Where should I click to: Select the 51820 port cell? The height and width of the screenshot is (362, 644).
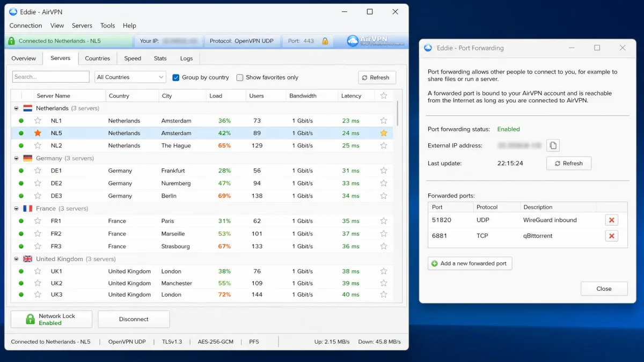(x=442, y=220)
